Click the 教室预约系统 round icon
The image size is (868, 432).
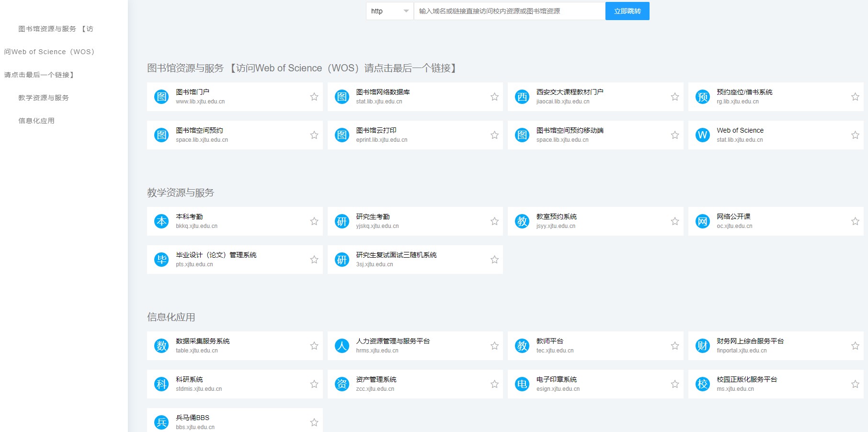pyautogui.click(x=522, y=221)
